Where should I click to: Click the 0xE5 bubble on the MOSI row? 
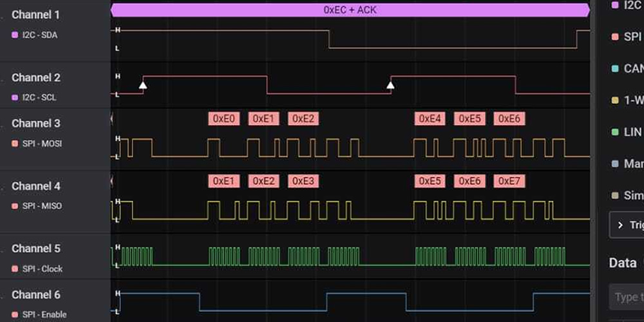(469, 118)
